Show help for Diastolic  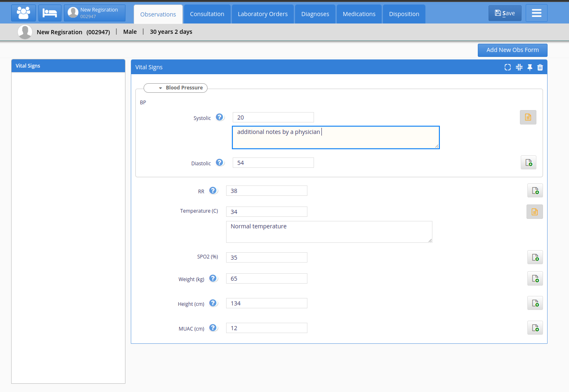pyautogui.click(x=220, y=162)
